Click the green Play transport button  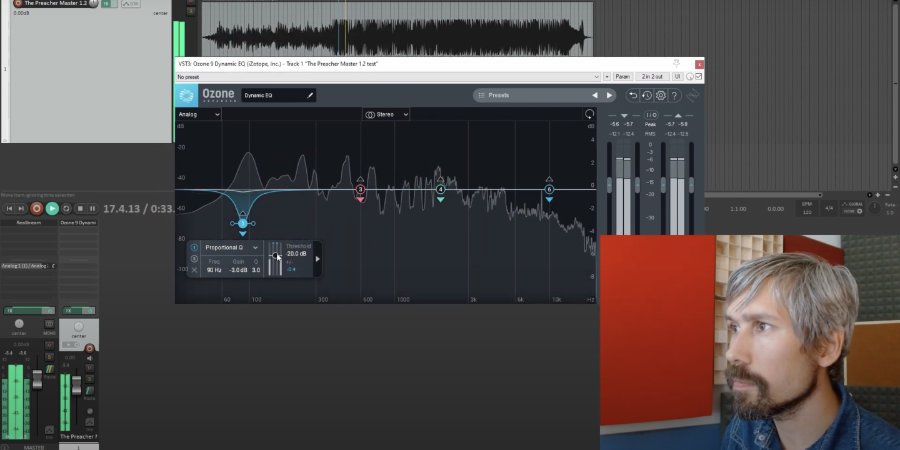click(x=52, y=208)
